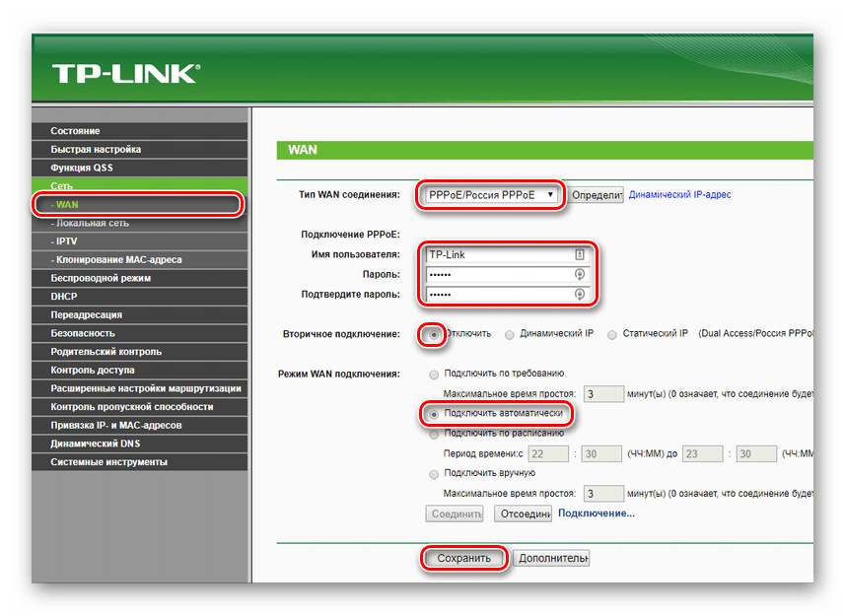Focus the Подтвердите пароль input field
This screenshot has width=845, height=616.
click(x=507, y=294)
